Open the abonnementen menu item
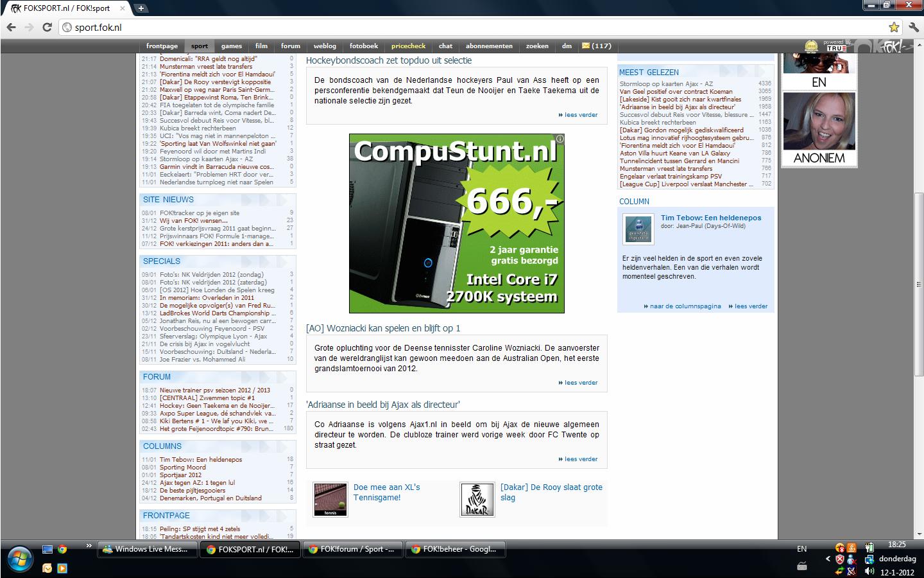Image resolution: width=924 pixels, height=578 pixels. pyautogui.click(x=489, y=46)
